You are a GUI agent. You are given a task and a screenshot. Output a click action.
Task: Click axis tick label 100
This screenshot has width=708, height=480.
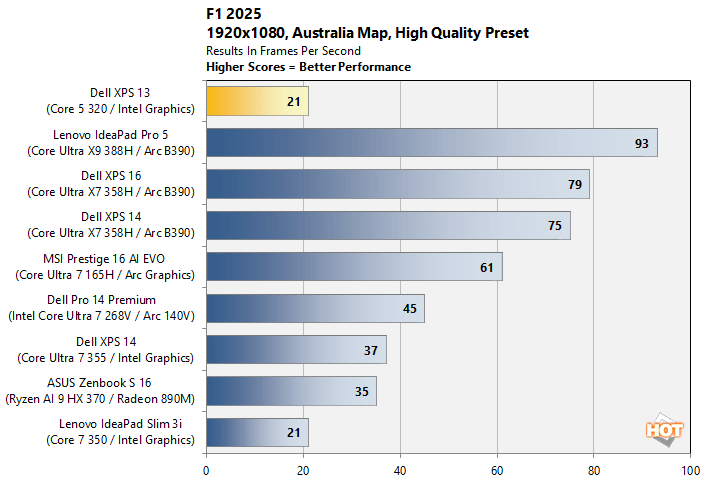point(690,471)
